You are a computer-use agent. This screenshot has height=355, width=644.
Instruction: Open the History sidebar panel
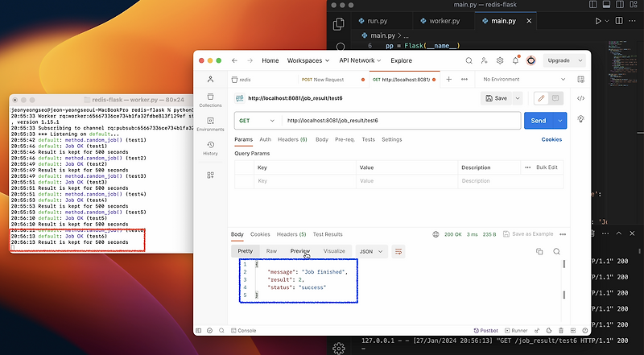point(210,148)
